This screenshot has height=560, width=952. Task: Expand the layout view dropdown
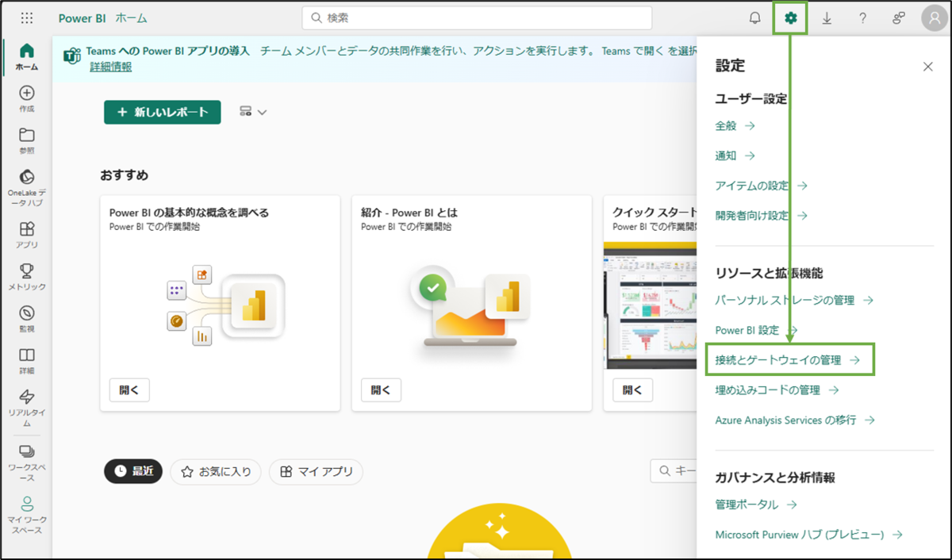(253, 113)
